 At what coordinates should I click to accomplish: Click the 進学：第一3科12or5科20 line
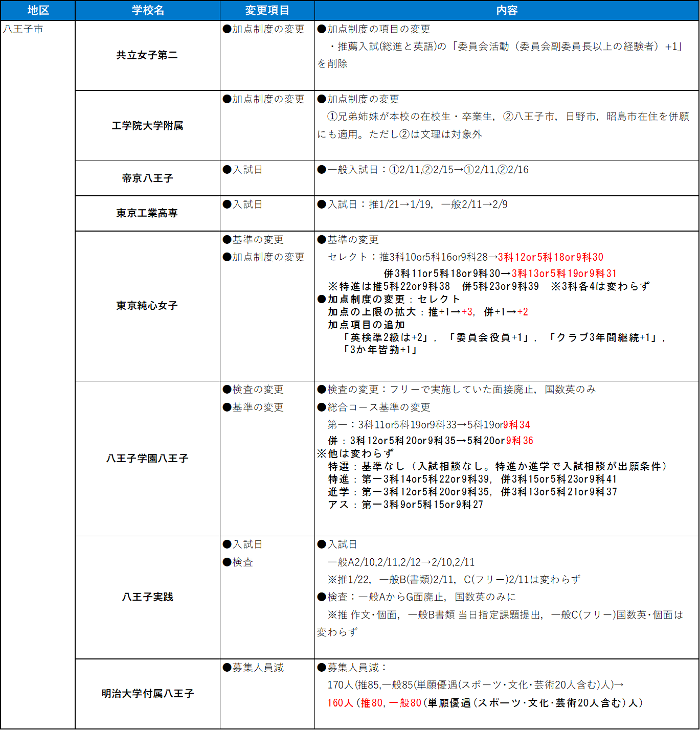[x=472, y=492]
